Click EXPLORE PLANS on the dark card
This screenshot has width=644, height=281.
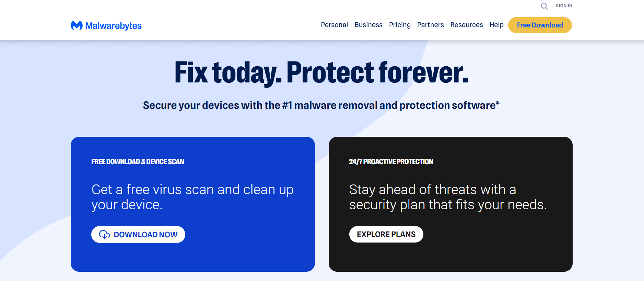pyautogui.click(x=386, y=234)
